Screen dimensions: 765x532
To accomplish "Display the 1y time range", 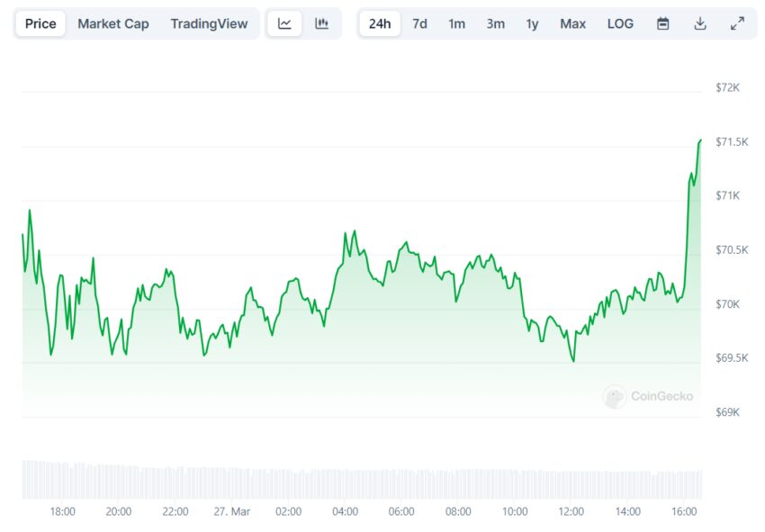I will (x=532, y=23).
